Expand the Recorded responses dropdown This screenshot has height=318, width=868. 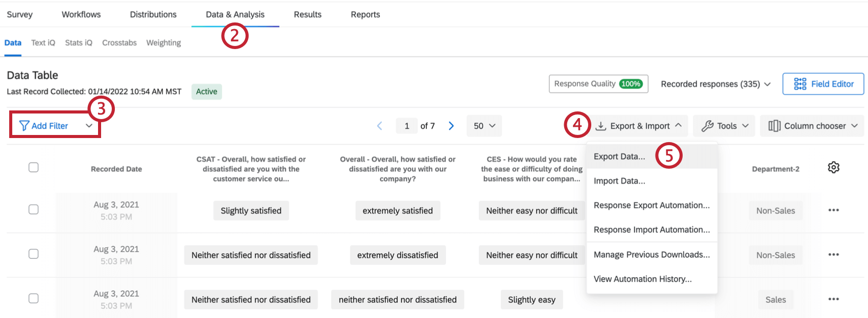715,84
